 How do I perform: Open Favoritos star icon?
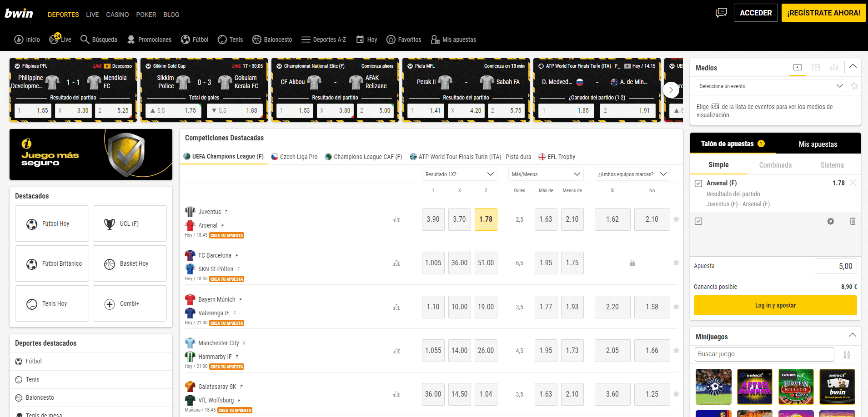404,40
